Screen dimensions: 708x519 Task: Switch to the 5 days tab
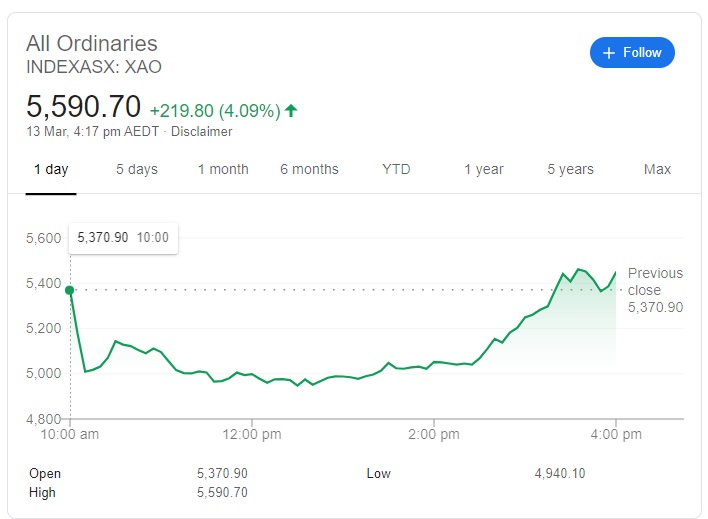click(x=137, y=169)
